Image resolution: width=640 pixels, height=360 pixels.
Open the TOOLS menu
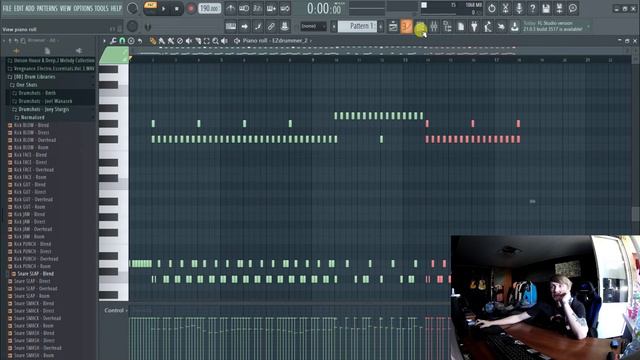pyautogui.click(x=102, y=8)
